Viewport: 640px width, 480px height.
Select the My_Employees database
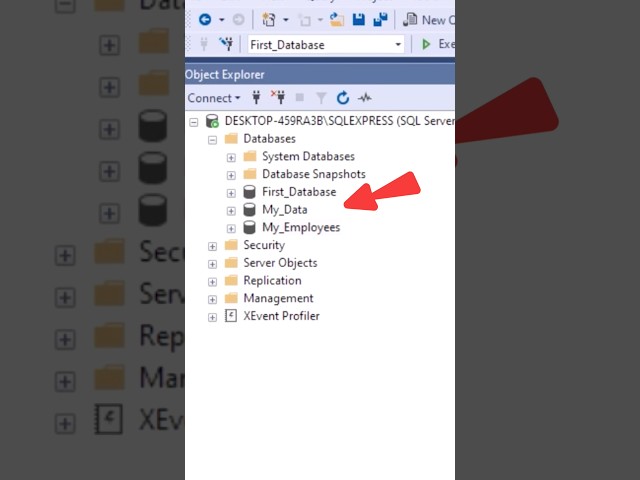301,228
